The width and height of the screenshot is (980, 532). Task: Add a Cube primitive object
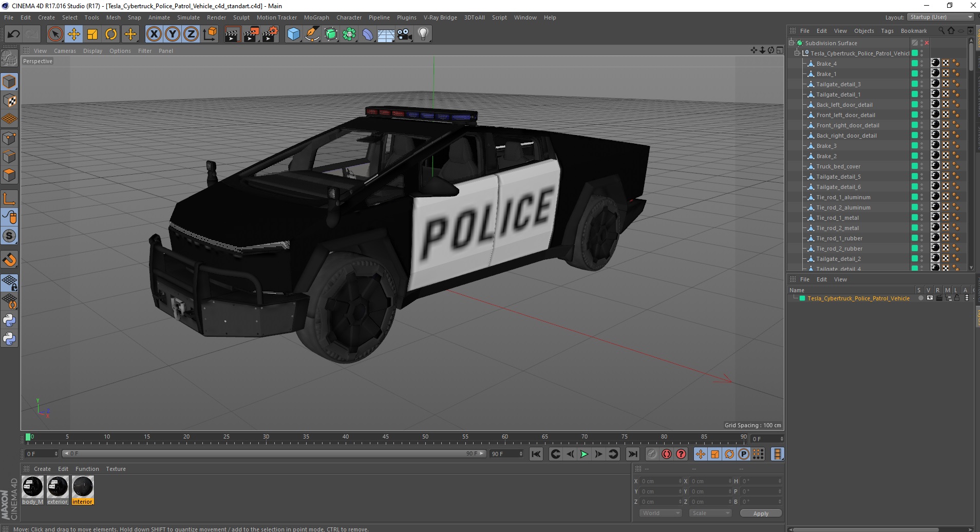pyautogui.click(x=293, y=34)
